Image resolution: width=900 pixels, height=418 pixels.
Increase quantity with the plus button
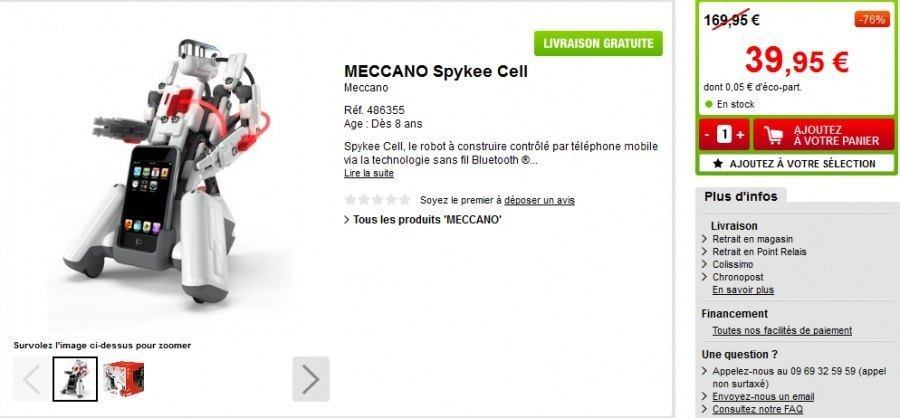point(740,135)
